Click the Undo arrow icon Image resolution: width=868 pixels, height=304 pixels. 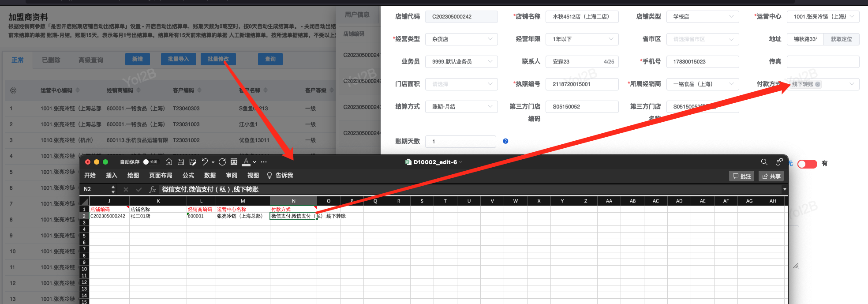[205, 162]
